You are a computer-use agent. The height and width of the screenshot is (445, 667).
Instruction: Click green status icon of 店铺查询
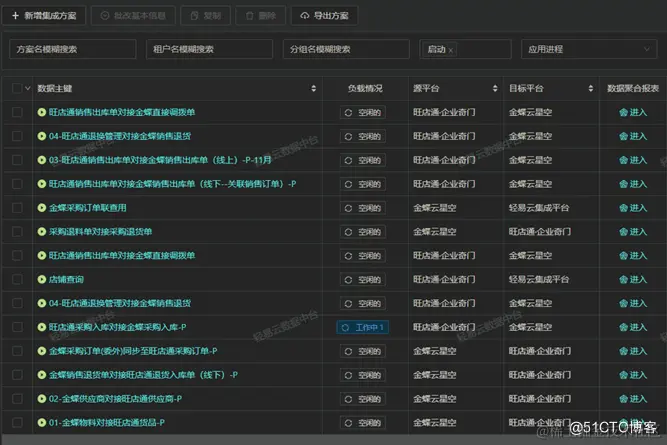[42, 279]
